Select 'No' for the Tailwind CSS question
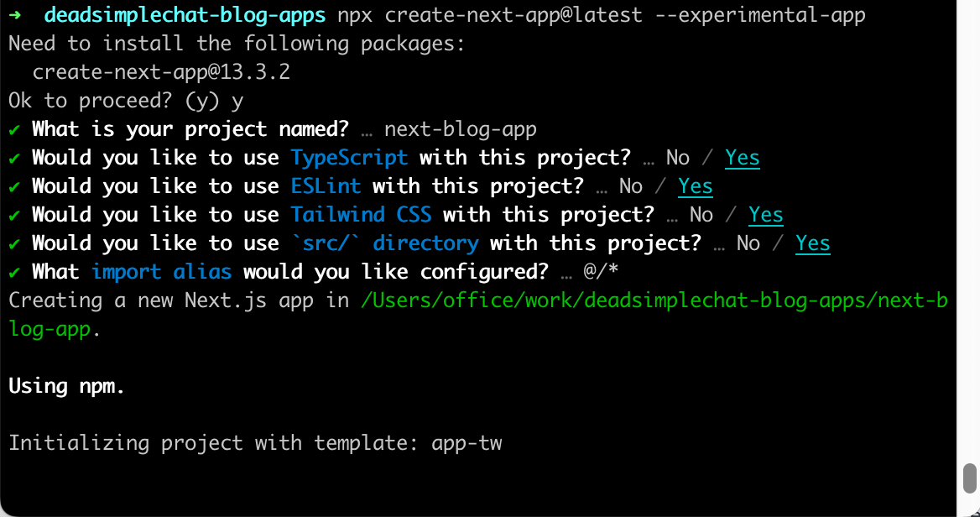This screenshot has height=517, width=980. tap(701, 215)
